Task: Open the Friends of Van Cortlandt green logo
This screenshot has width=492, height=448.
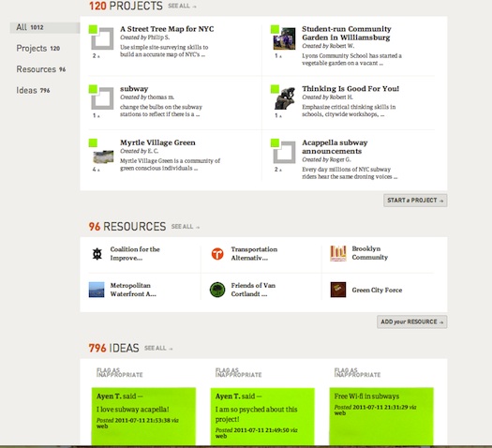Action: (x=217, y=290)
